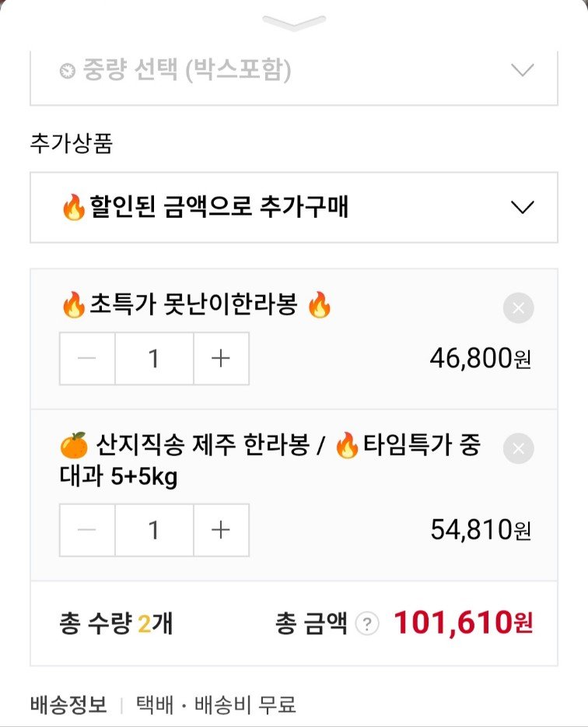Screen dimensions: 588x727
Task: Click the 총 금액 help question icon
Action: [367, 623]
